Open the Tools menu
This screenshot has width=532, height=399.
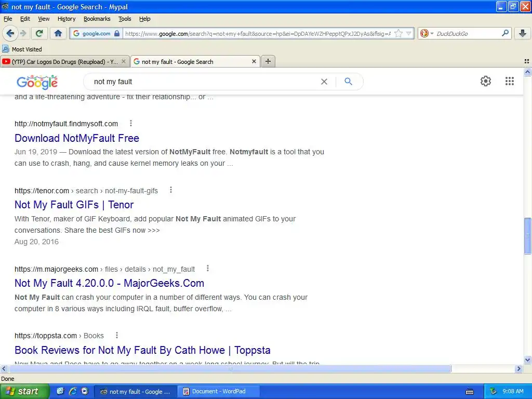coord(125,19)
